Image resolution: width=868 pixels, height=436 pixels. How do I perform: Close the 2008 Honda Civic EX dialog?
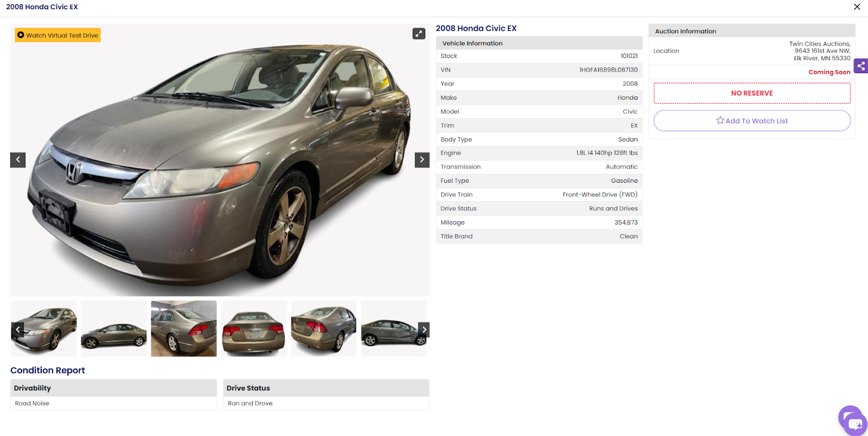point(857,7)
